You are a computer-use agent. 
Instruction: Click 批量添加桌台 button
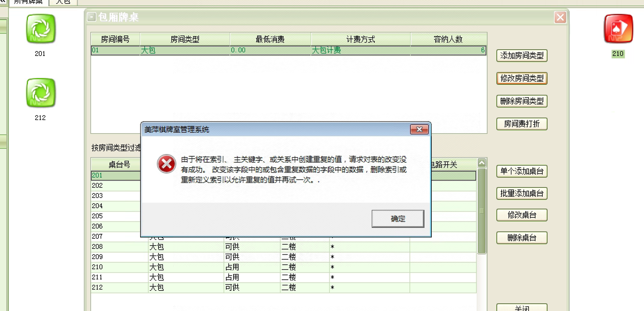(521, 193)
